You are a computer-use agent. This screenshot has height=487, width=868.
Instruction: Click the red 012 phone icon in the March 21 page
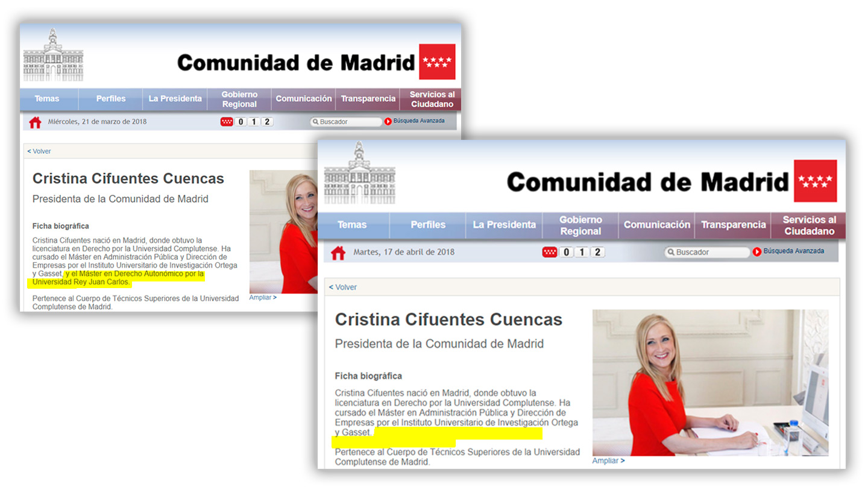click(x=227, y=122)
